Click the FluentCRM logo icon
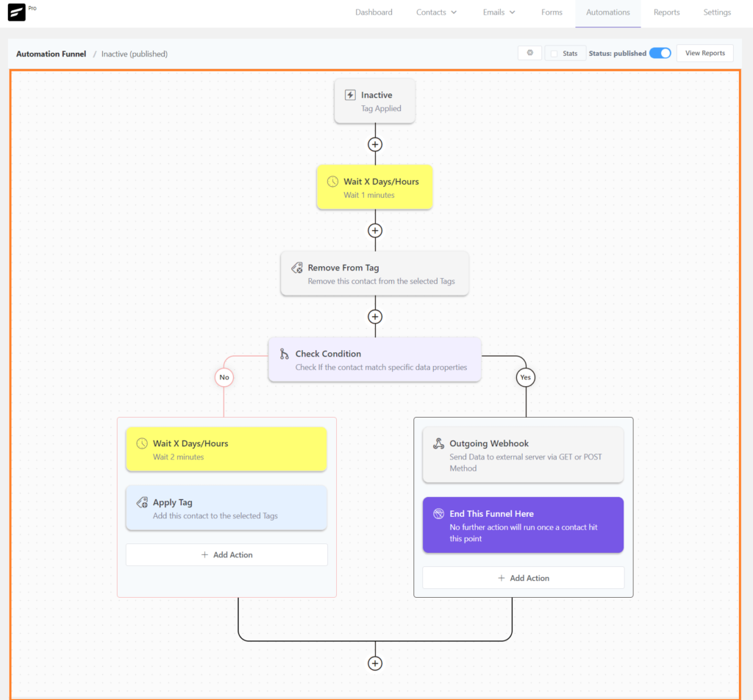 click(16, 12)
